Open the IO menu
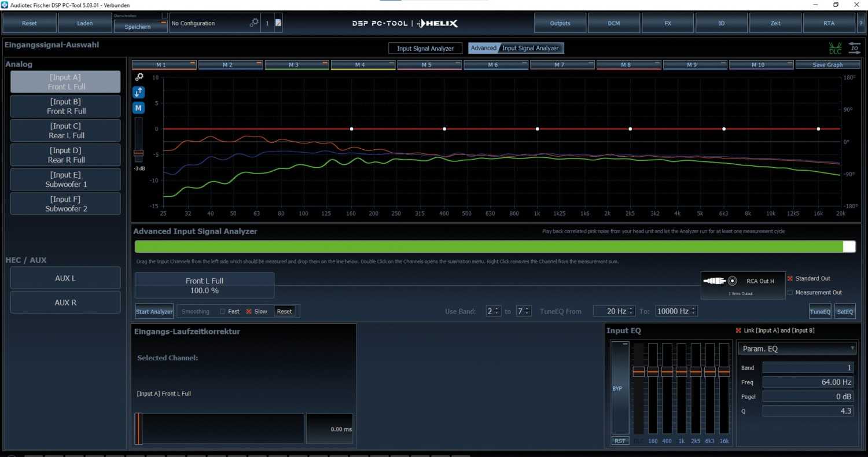 pyautogui.click(x=722, y=23)
